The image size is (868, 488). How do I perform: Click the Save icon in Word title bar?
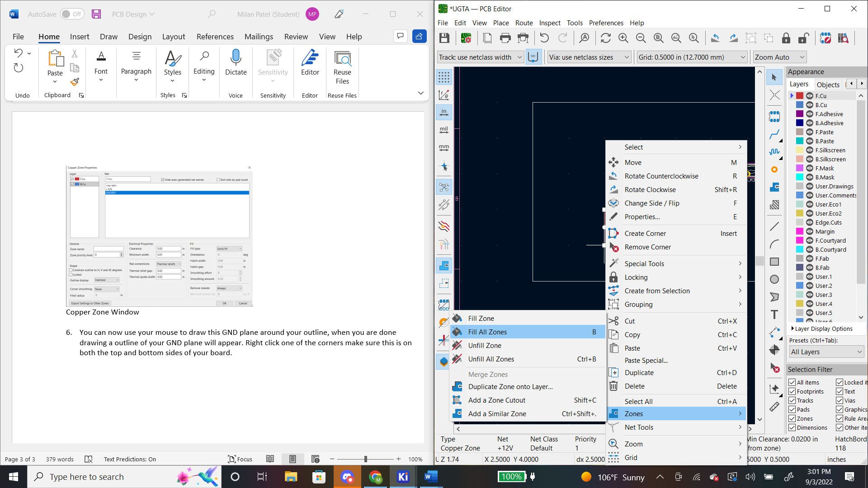pyautogui.click(x=96, y=14)
